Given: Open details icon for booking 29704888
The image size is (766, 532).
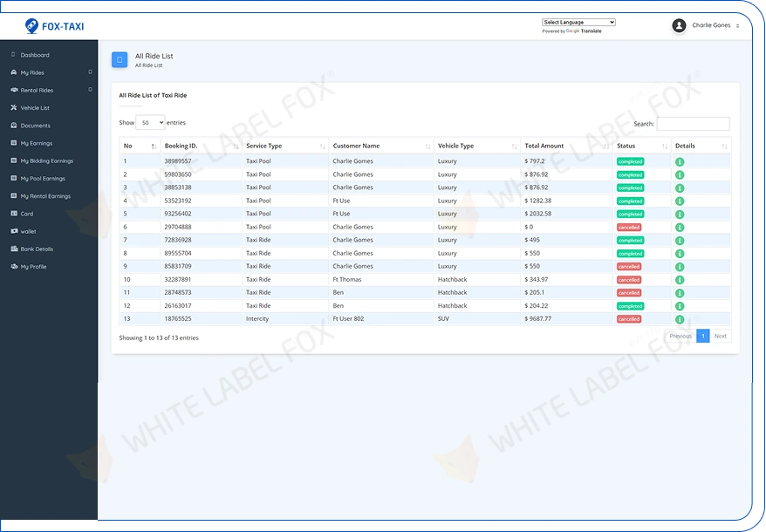Looking at the screenshot, I should point(680,227).
